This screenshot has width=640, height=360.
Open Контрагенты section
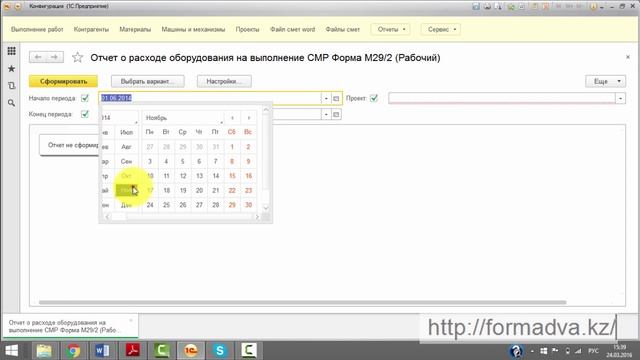(x=91, y=29)
